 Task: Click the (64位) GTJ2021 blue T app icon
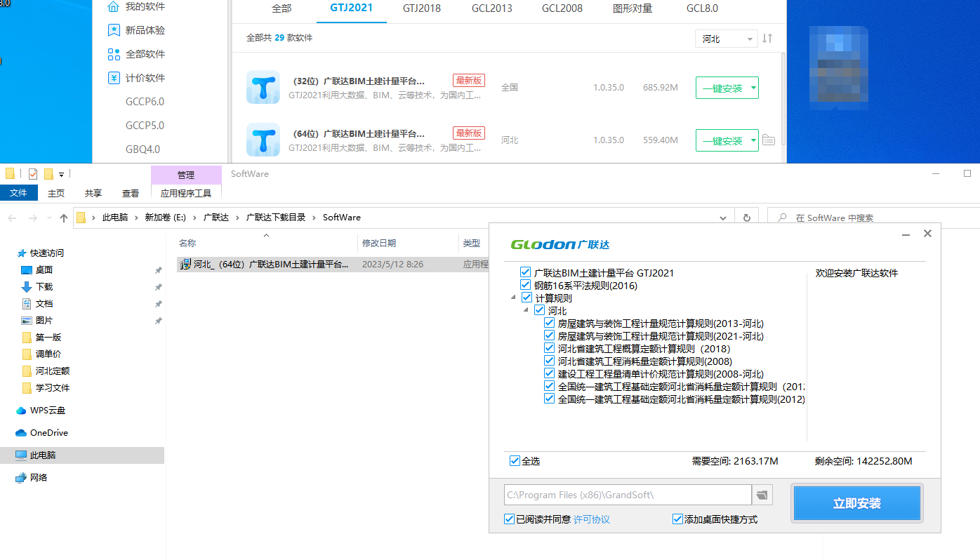point(263,140)
